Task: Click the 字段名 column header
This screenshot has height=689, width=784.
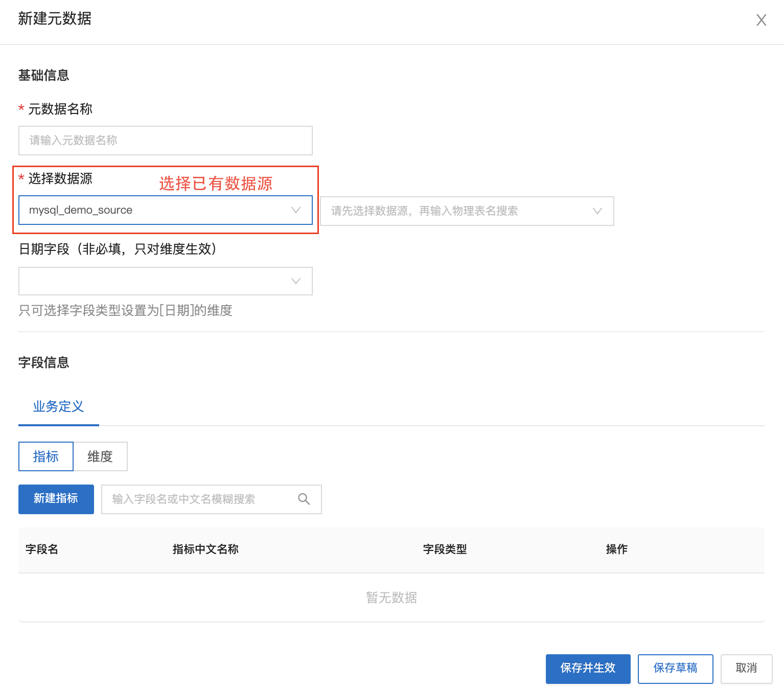Action: [x=42, y=549]
